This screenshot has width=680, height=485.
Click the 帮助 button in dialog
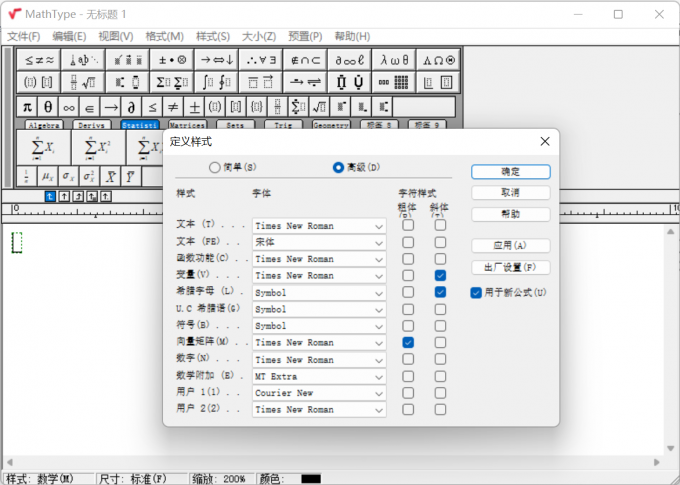(x=511, y=214)
